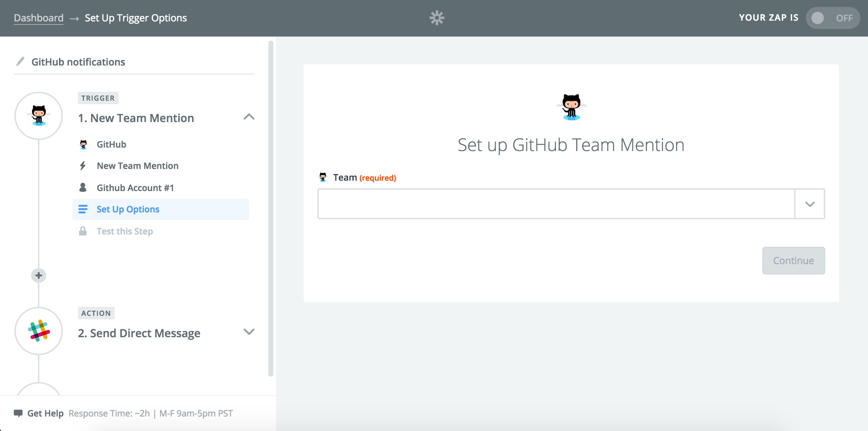The image size is (868, 431).
Task: Click the blue lines options icon
Action: pos(83,209)
